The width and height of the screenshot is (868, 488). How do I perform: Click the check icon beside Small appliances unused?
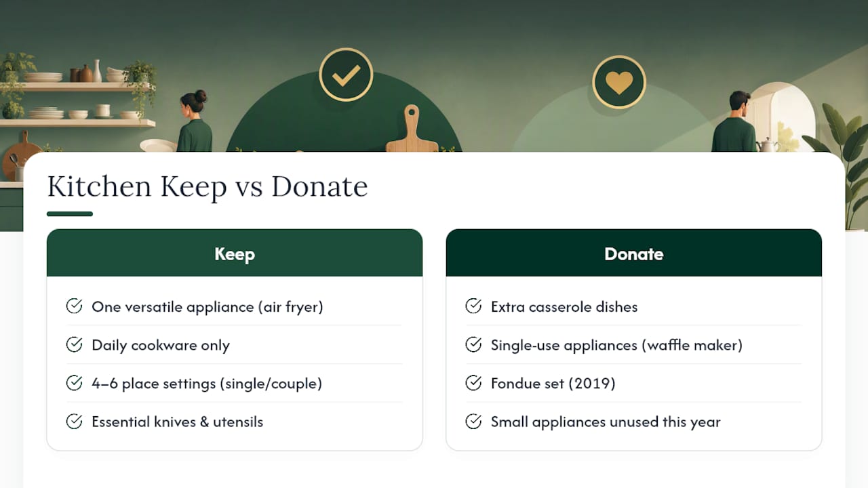(473, 422)
